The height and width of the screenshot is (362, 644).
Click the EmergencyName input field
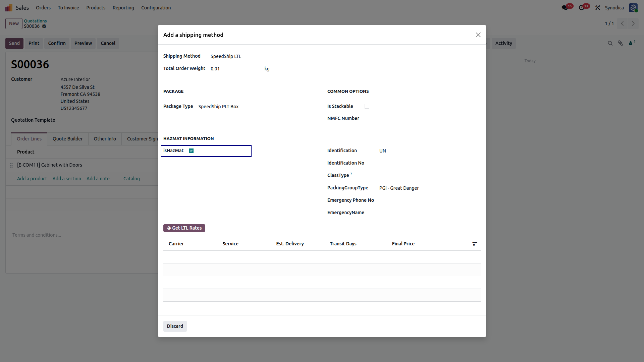pyautogui.click(x=430, y=213)
